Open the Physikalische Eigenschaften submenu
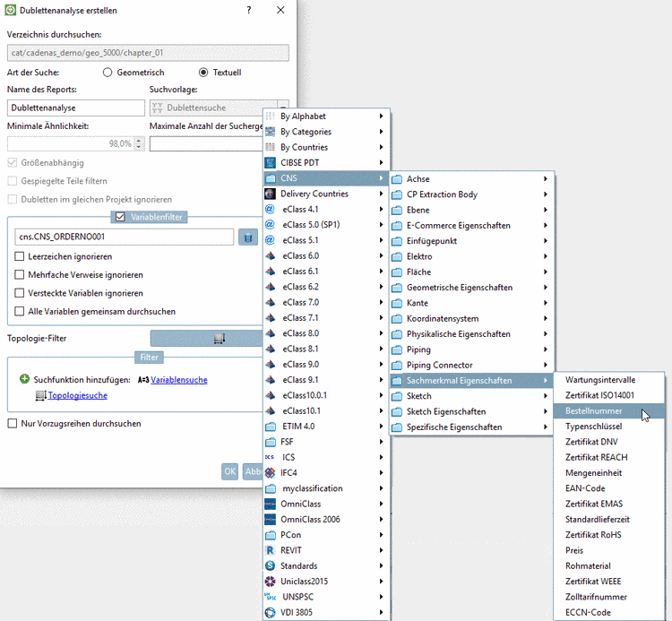 (471, 334)
